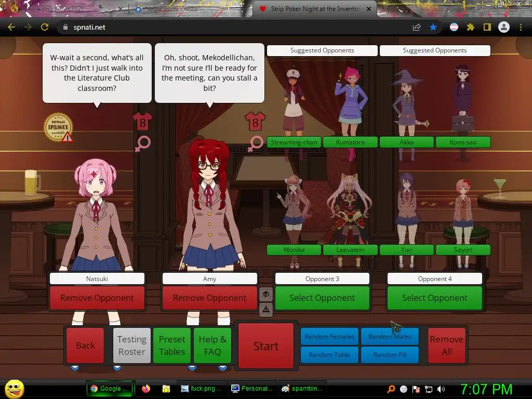
Task: Open Help & FAQ
Action: (212, 345)
